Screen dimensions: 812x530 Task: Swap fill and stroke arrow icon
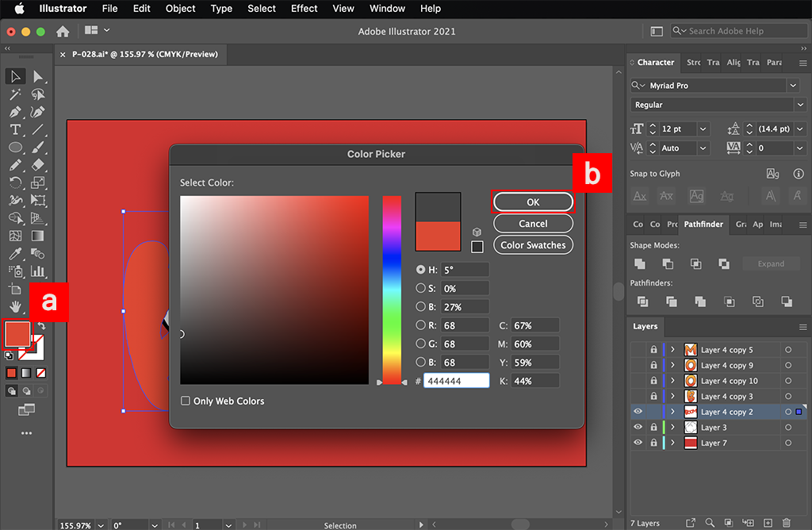tap(41, 326)
